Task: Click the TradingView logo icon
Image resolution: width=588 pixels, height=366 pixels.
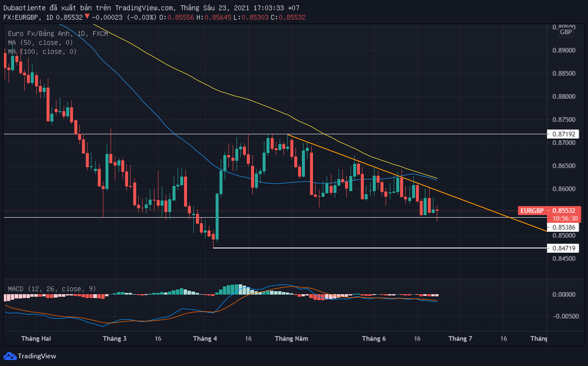Action: pyautogui.click(x=10, y=356)
